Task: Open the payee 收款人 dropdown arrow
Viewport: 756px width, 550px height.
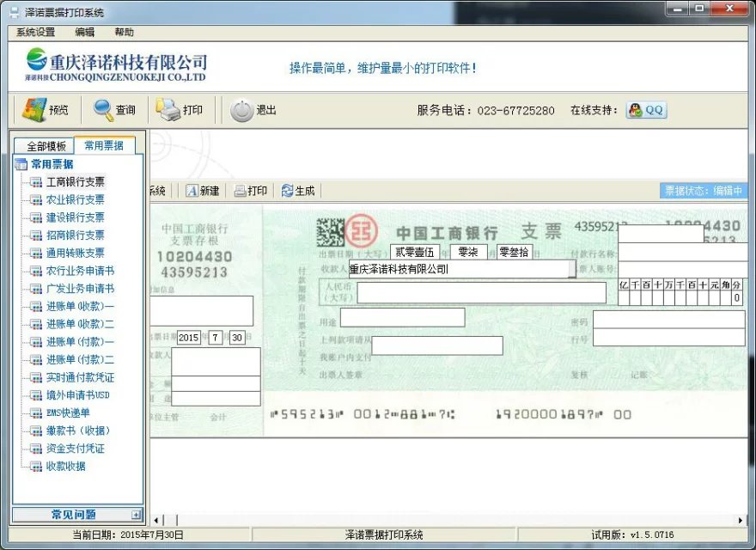Action: pyautogui.click(x=572, y=269)
